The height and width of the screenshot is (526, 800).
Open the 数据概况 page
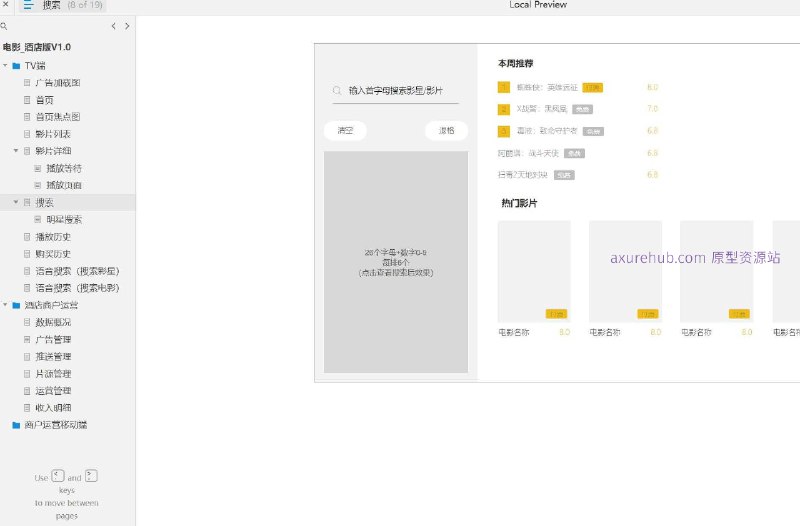[x=53, y=322]
